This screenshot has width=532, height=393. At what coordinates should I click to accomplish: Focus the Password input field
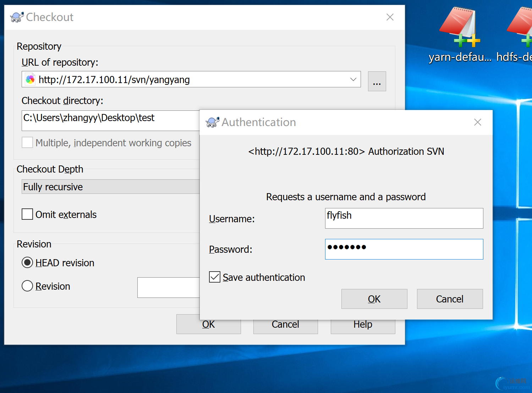pos(404,249)
